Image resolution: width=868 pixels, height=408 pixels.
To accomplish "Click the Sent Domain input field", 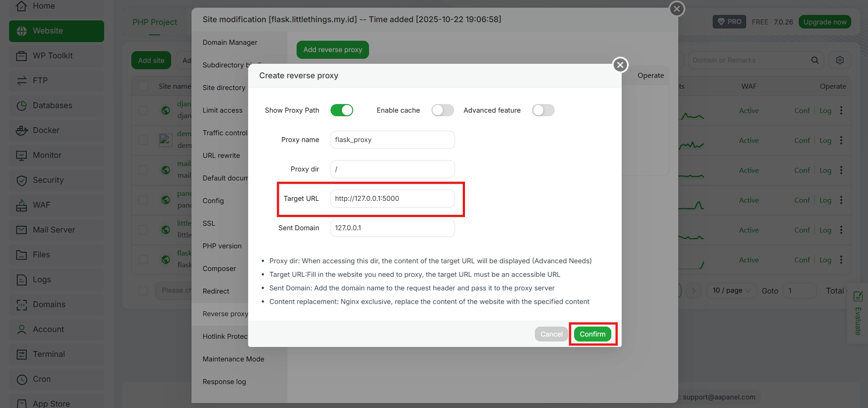I will (393, 228).
